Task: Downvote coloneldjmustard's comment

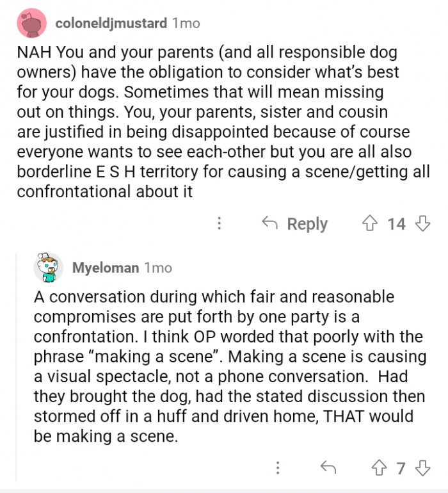Action: tap(422, 223)
